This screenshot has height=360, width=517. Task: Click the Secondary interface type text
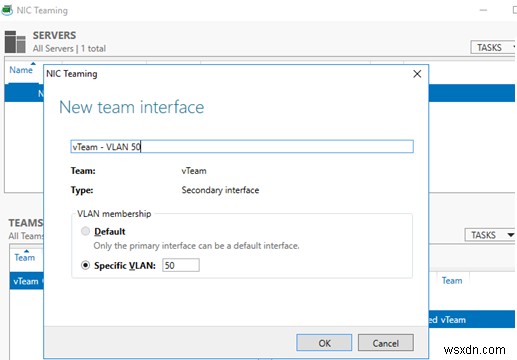[220, 190]
